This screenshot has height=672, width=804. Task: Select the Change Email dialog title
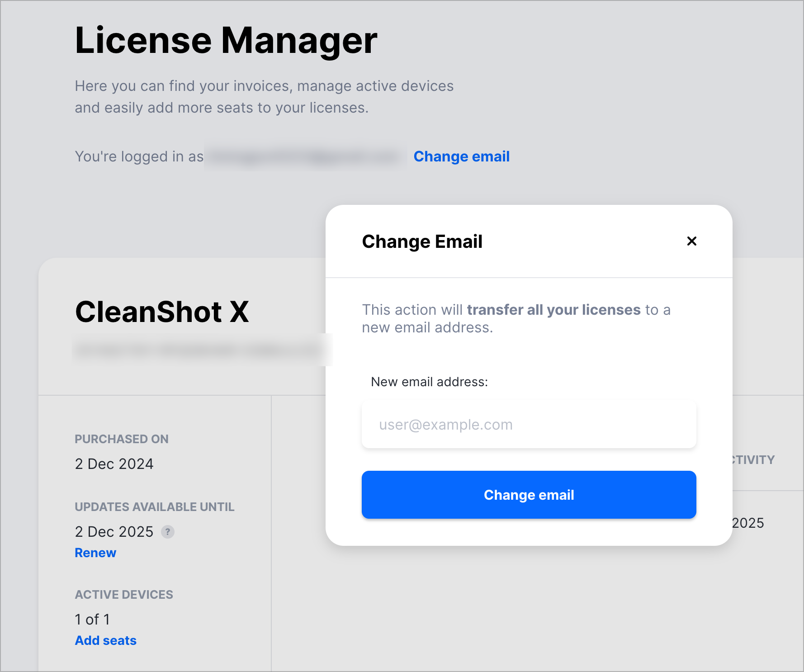pyautogui.click(x=422, y=241)
